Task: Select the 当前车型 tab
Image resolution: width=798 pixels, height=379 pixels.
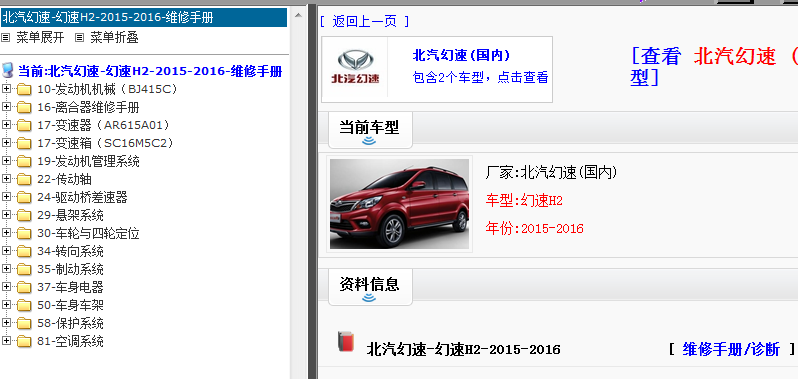Action: coord(369,130)
